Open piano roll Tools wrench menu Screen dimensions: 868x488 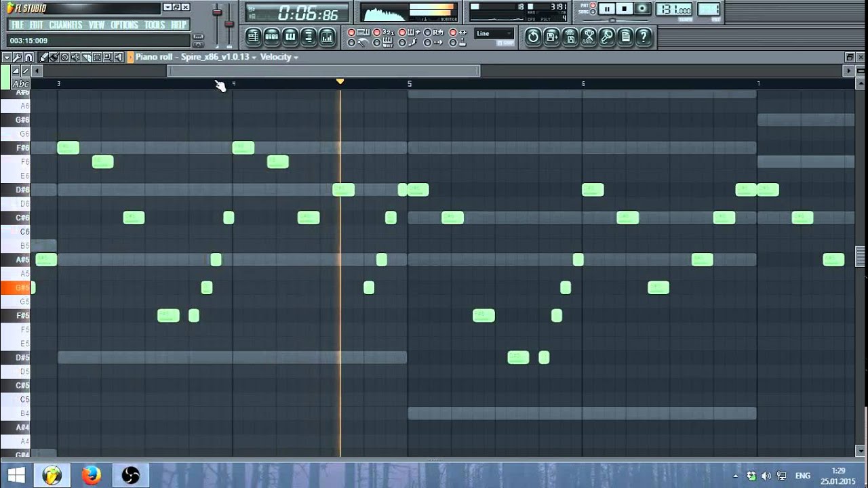pyautogui.click(x=18, y=58)
